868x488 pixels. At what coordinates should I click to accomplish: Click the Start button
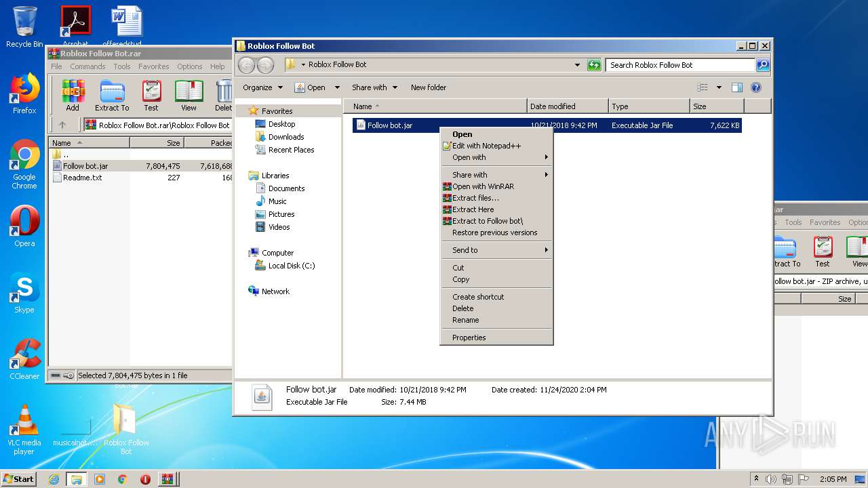pyautogui.click(x=19, y=479)
